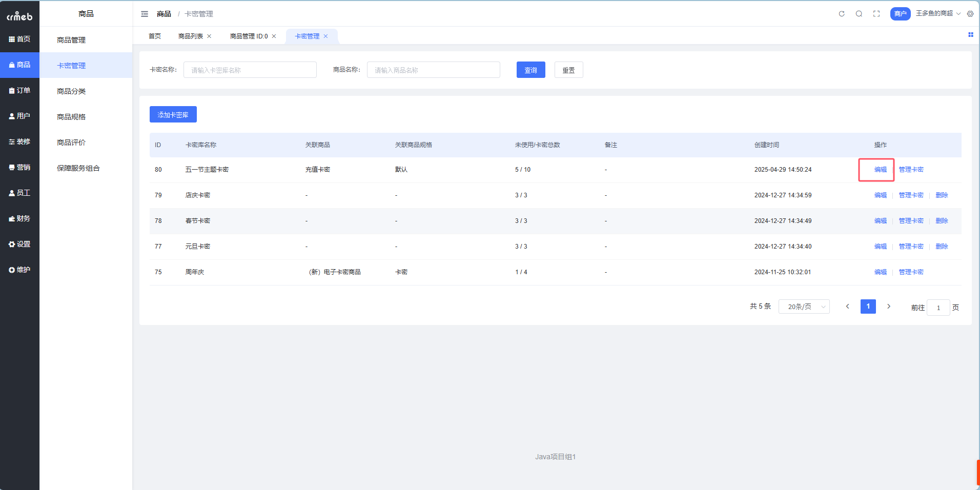This screenshot has width=980, height=490.
Task: Expand the 王多鱼的商超 user dropdown
Action: [x=937, y=13]
